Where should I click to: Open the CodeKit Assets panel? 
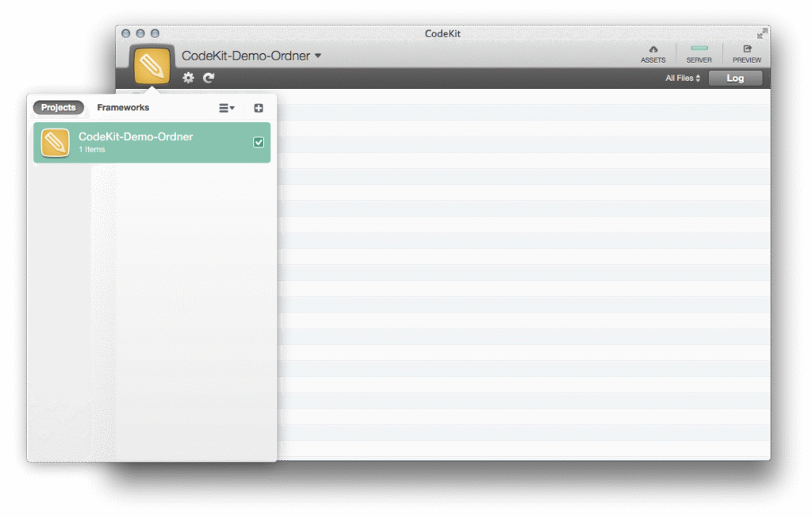(653, 53)
